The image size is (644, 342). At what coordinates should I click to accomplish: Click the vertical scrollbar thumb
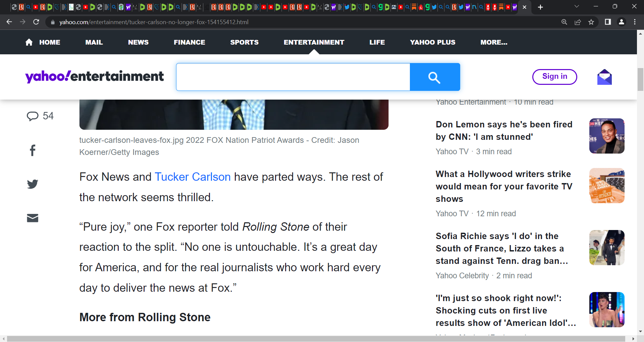[640, 79]
